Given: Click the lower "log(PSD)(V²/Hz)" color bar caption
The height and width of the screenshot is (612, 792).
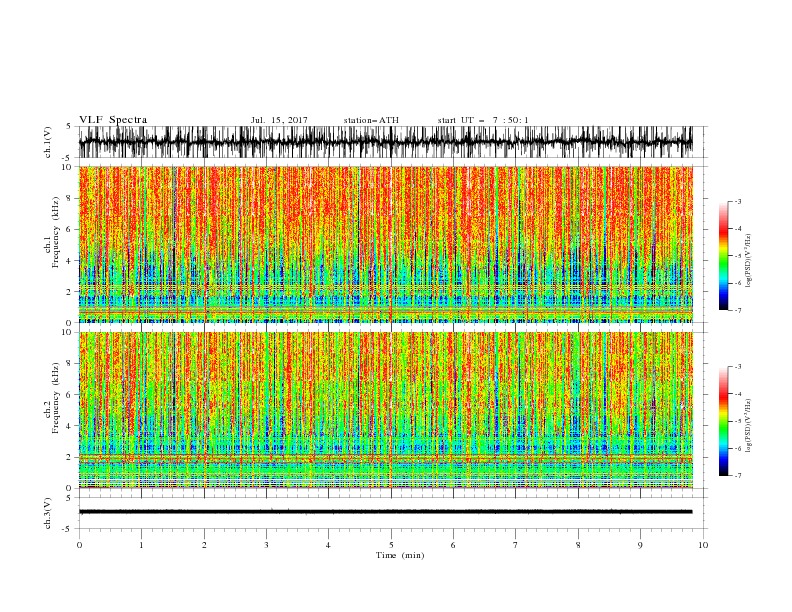Looking at the screenshot, I should (x=749, y=426).
